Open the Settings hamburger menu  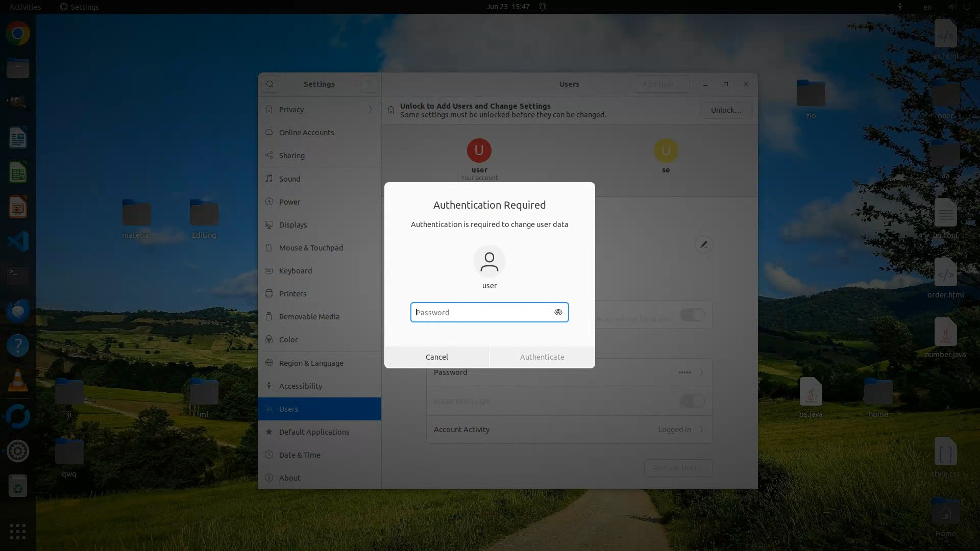tap(369, 84)
